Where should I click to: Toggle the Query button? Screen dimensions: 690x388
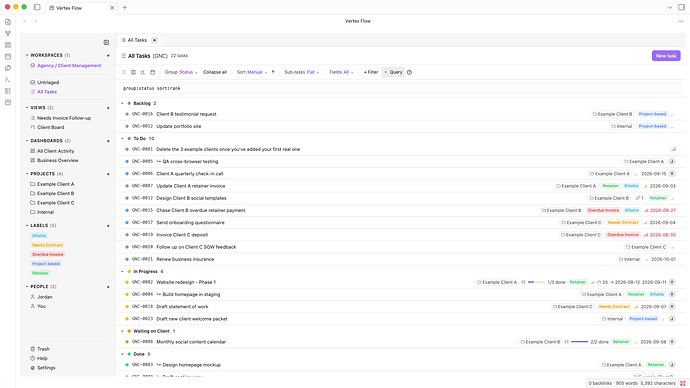[393, 72]
